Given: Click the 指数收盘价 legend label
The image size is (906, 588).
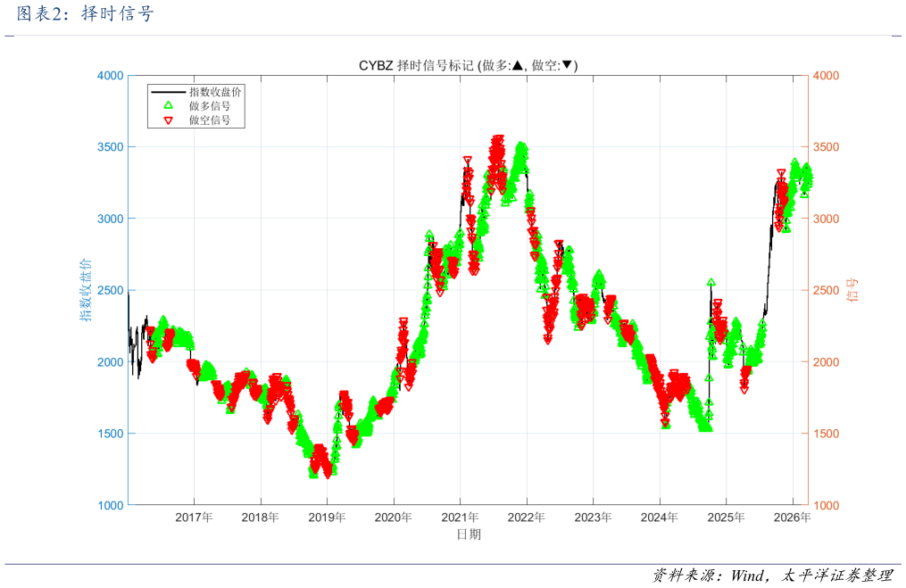Looking at the screenshot, I should (x=215, y=92).
